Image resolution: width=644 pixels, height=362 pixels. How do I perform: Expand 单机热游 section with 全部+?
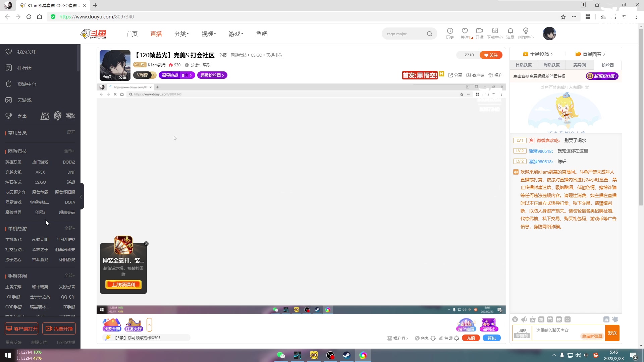[x=69, y=228]
